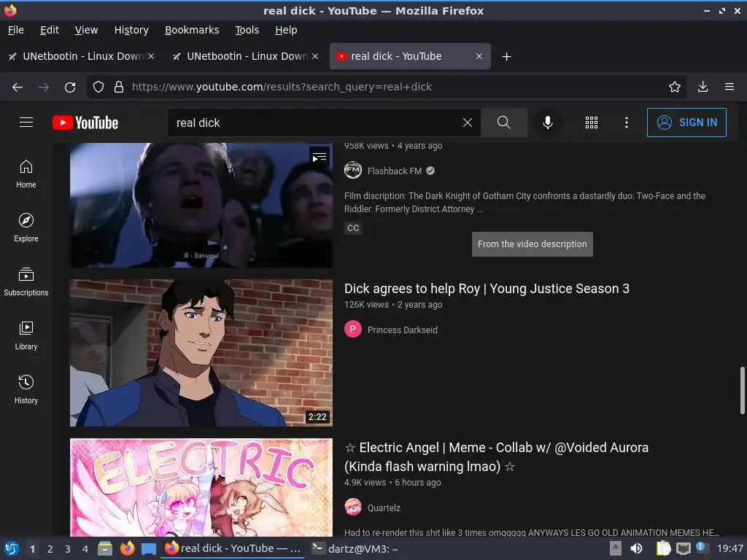The height and width of the screenshot is (560, 747).
Task: Open Explore in the sidebar
Action: [26, 227]
